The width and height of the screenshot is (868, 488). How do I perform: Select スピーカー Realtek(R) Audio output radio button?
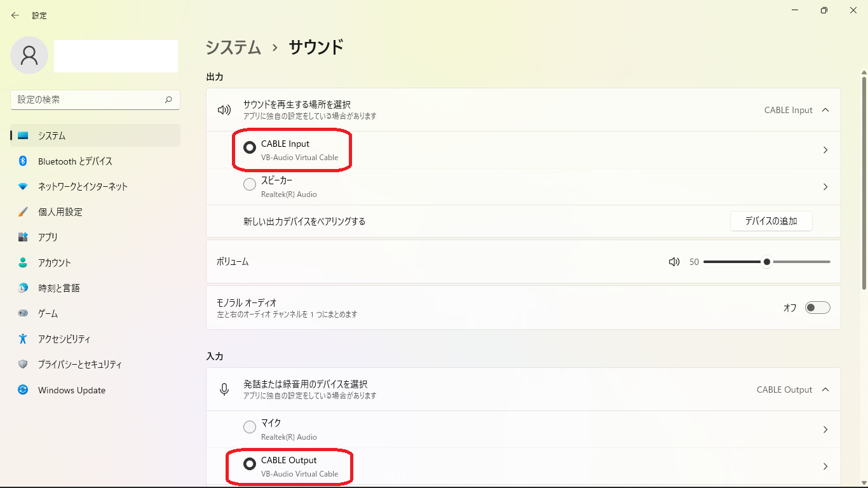250,184
